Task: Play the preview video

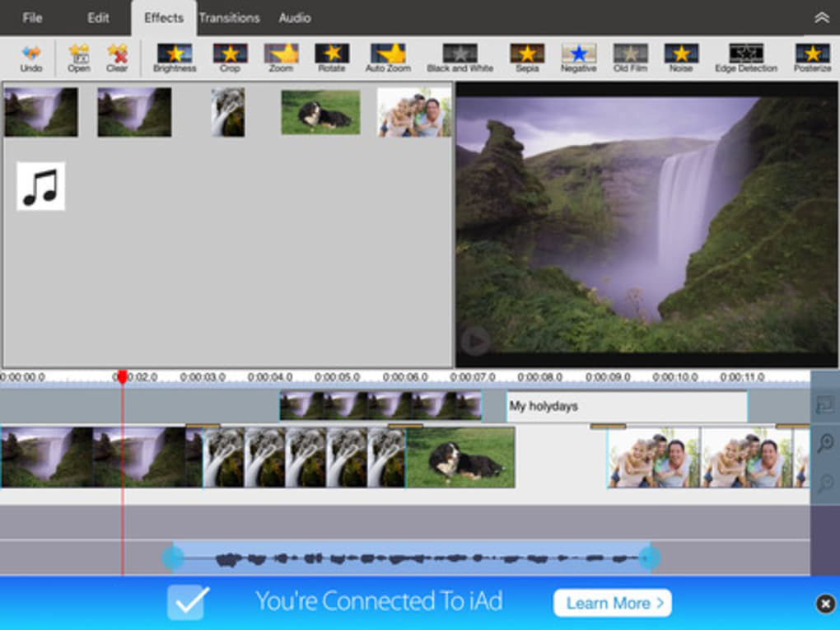Action: [x=475, y=340]
